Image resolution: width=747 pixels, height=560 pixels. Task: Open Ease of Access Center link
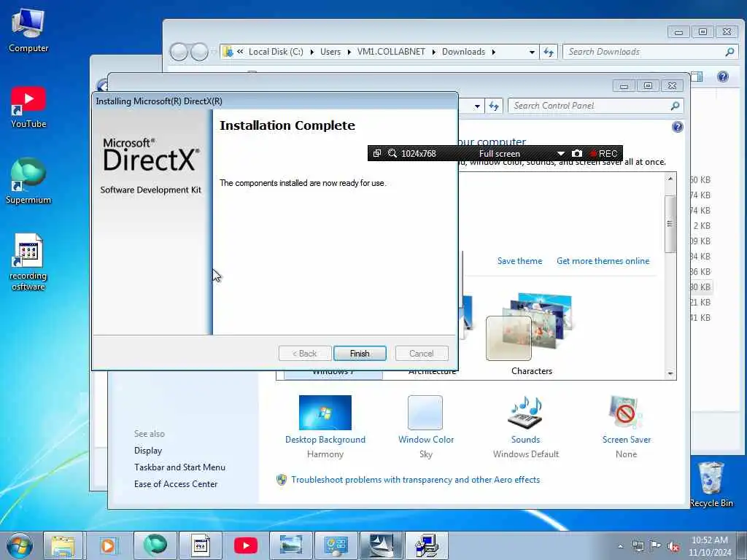tap(176, 484)
